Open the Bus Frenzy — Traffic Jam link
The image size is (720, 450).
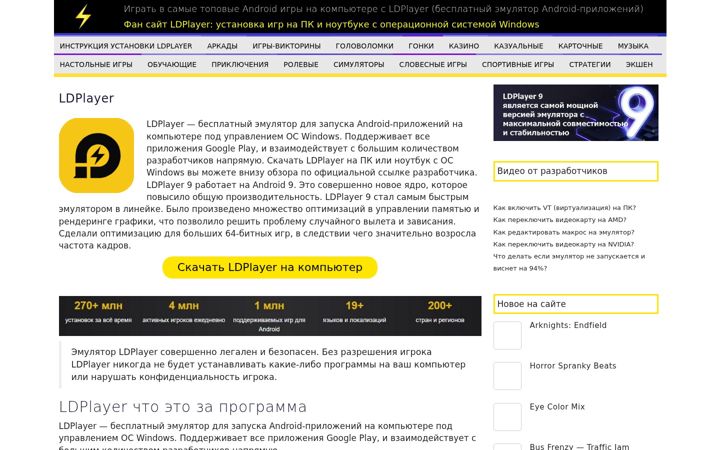pos(579,446)
